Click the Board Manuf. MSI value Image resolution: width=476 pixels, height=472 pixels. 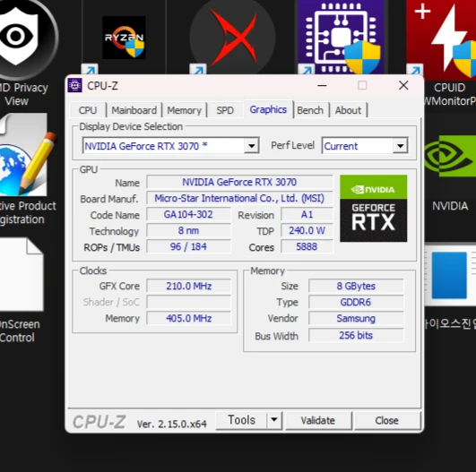tap(239, 199)
